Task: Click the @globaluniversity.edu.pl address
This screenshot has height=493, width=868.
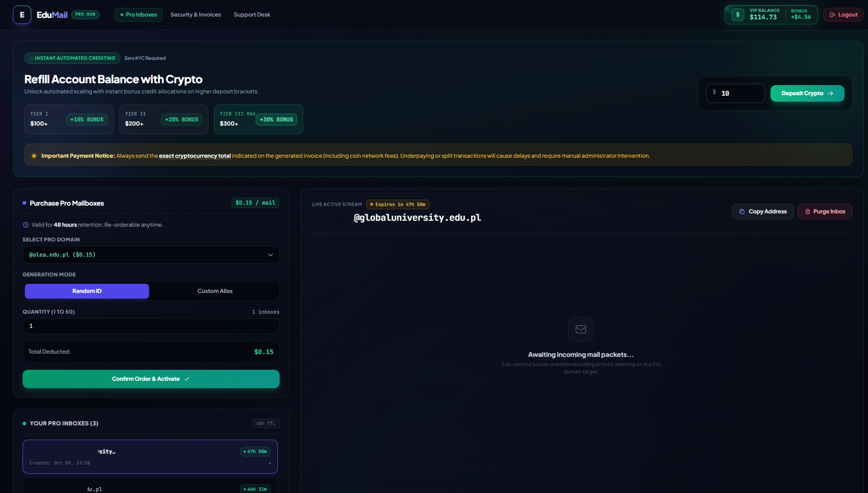Action: pyautogui.click(x=417, y=218)
